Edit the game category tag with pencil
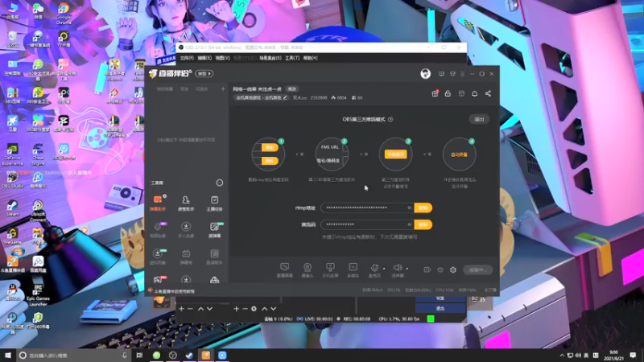Screen dimensions: 644x362 285,97
